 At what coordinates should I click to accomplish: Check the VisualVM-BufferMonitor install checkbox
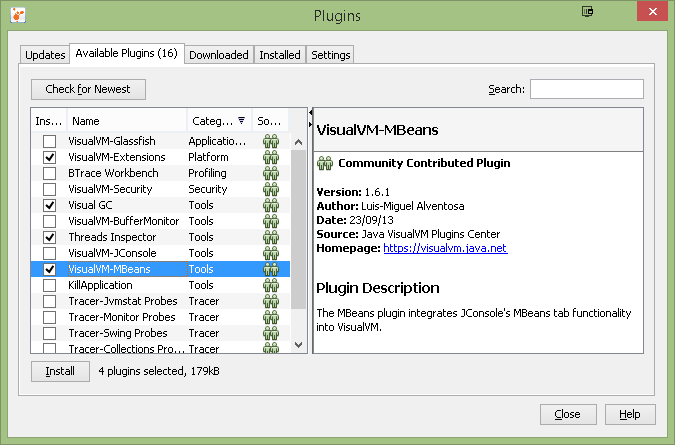[50, 221]
